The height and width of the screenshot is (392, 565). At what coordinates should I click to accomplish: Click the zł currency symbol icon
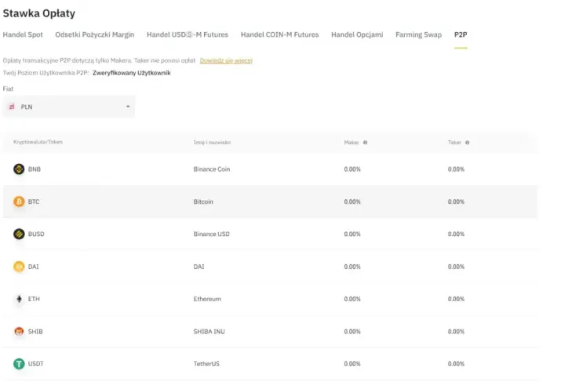click(12, 107)
